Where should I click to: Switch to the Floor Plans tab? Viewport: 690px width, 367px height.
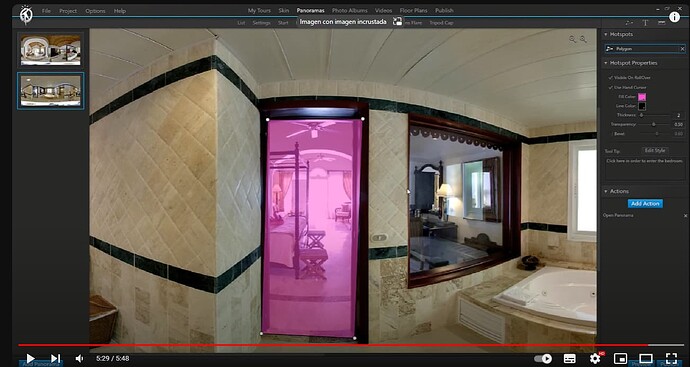(413, 11)
